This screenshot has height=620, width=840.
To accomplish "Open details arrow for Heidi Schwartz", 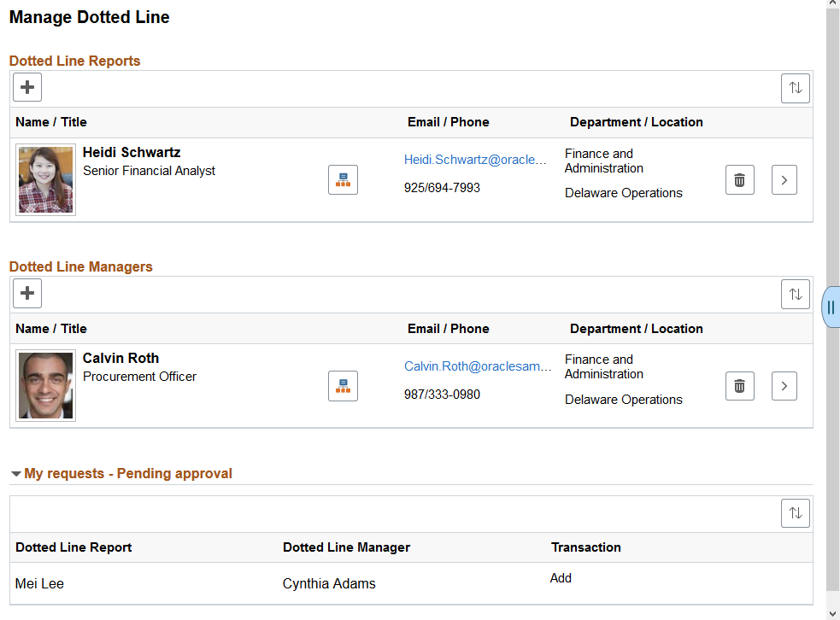I will coord(784,180).
